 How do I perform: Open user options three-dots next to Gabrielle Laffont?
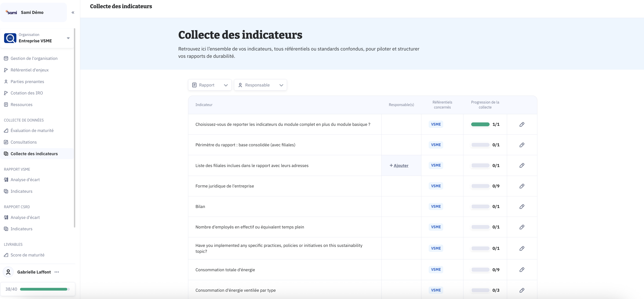(57, 272)
